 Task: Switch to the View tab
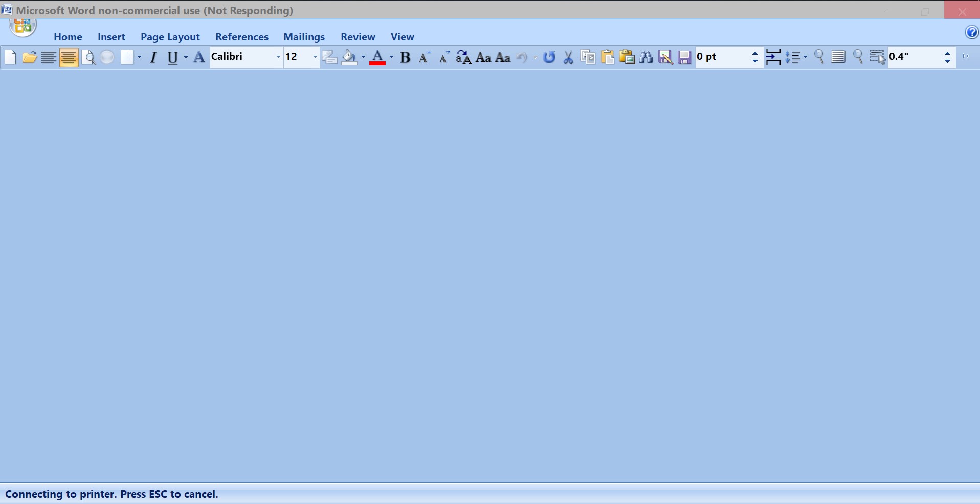(x=403, y=37)
